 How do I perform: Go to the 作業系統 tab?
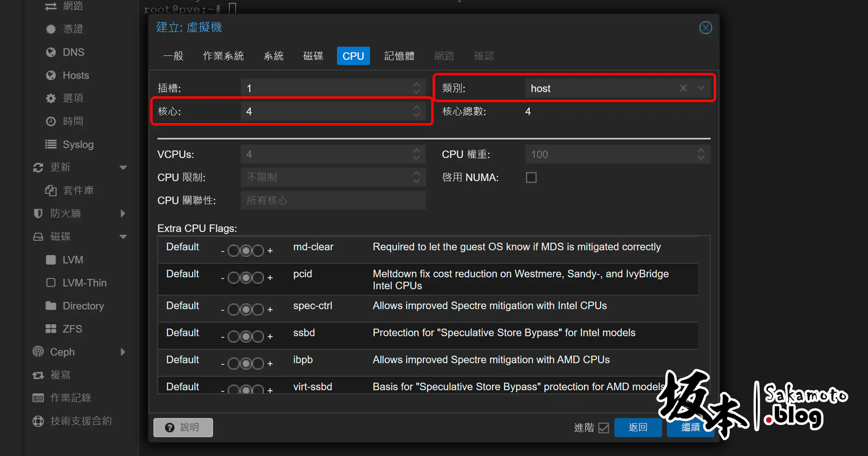[223, 56]
